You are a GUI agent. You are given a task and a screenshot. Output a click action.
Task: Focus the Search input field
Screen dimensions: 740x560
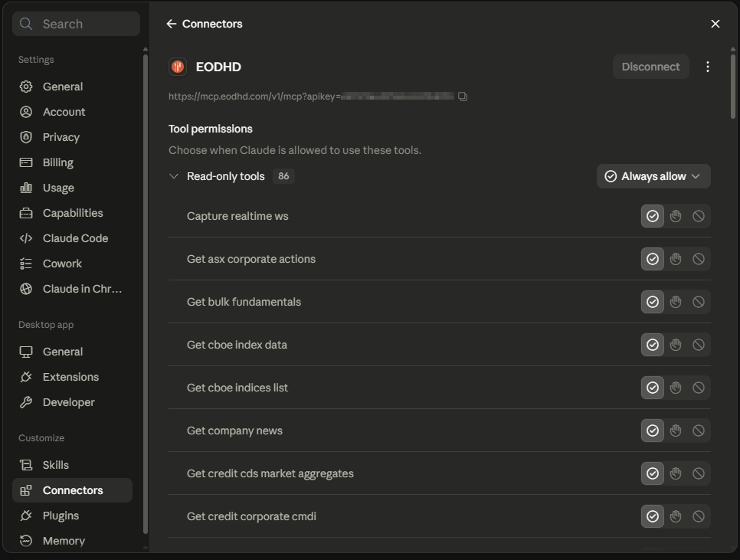(76, 24)
